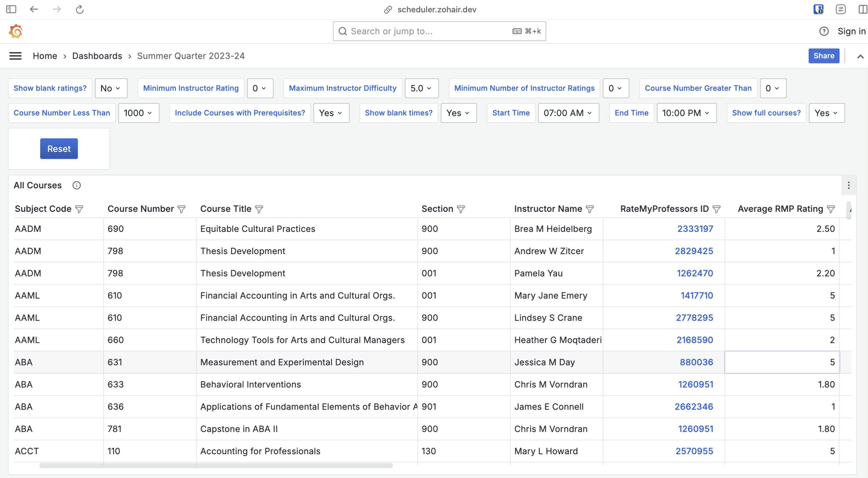Filter the Average RMP Rating column

[831, 209]
